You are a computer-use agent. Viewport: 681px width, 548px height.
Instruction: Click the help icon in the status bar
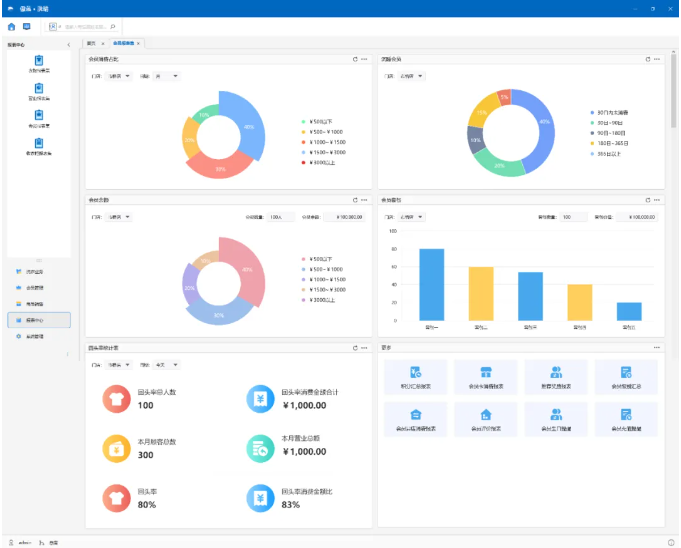[671, 542]
